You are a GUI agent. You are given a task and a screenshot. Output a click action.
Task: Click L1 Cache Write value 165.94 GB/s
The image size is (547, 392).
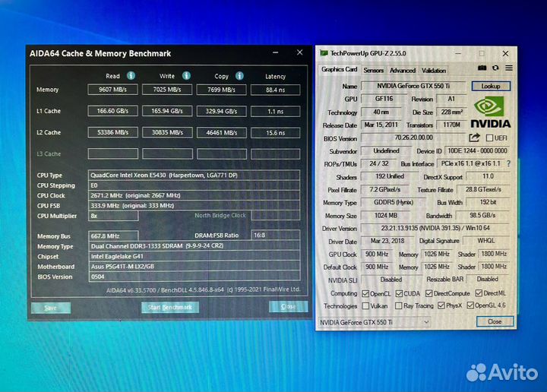pyautogui.click(x=167, y=111)
